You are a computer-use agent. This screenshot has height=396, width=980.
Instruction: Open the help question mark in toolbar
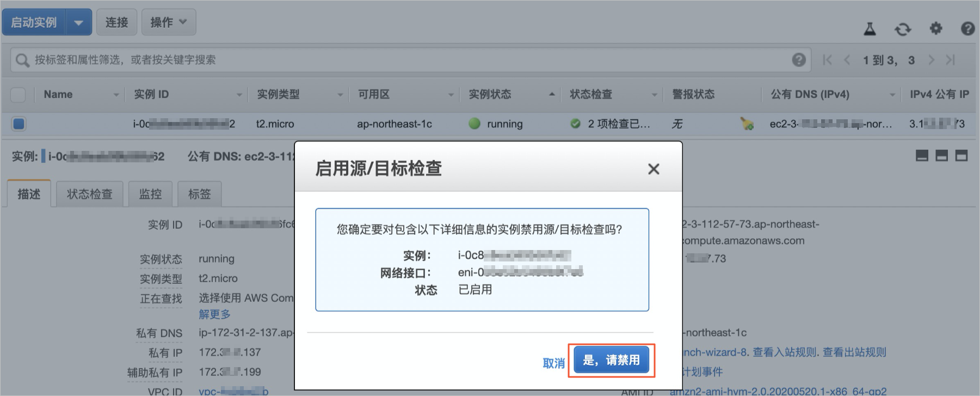[967, 28]
